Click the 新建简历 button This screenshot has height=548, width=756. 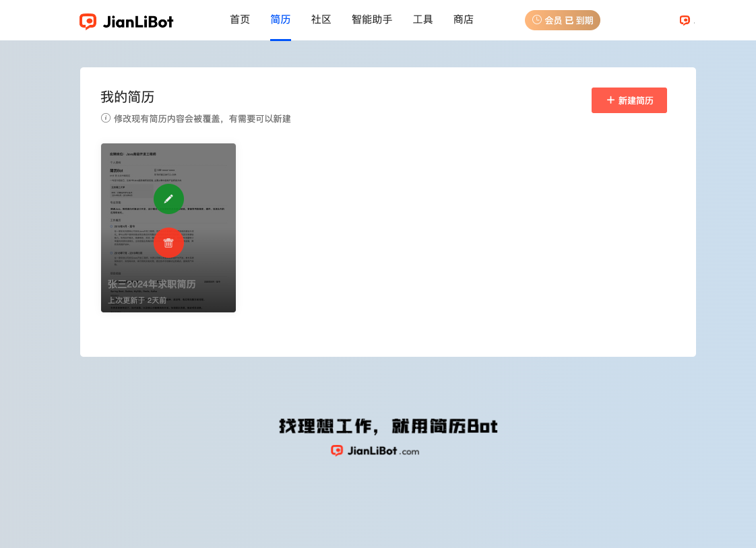pyautogui.click(x=629, y=100)
